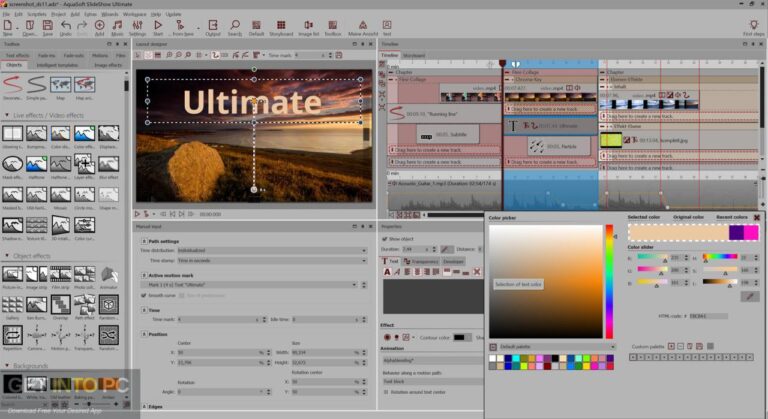Toggle Rotation around text center checkbox
The image size is (768, 419).
(386, 392)
